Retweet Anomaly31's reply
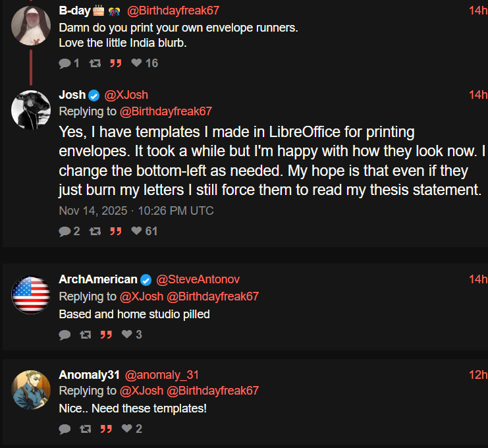The image size is (488, 448). tap(85, 429)
